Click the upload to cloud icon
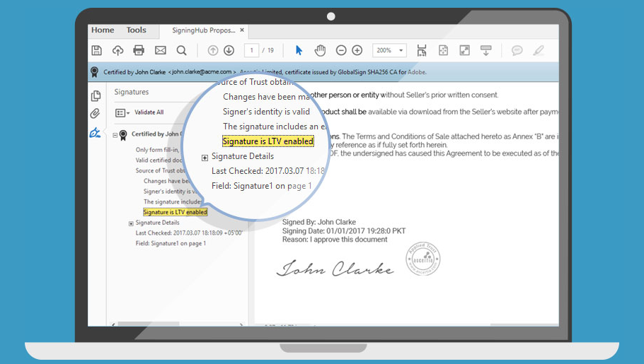This screenshot has width=644, height=364. click(117, 50)
